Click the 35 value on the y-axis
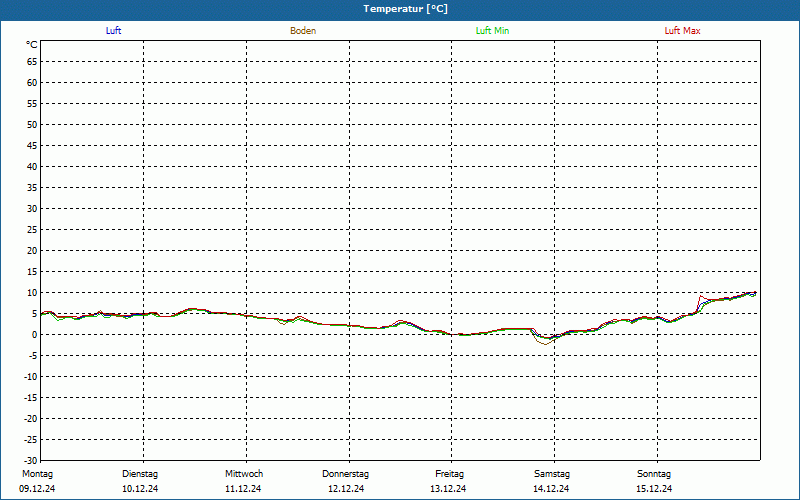Image resolution: width=800 pixels, height=500 pixels. pyautogui.click(x=32, y=188)
